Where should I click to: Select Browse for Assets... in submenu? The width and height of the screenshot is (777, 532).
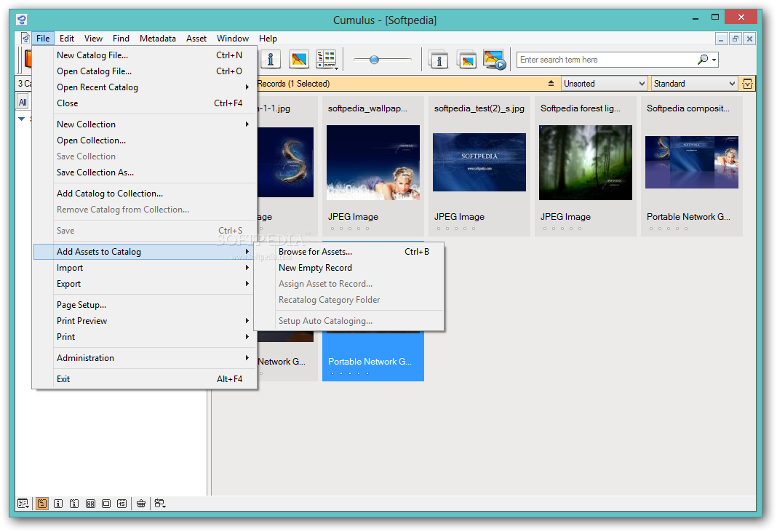click(x=349, y=251)
